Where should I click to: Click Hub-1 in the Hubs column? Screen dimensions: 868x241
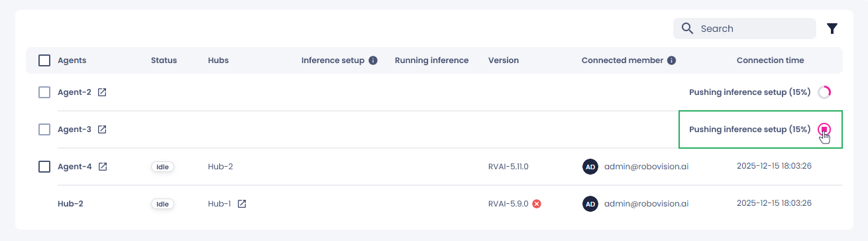[x=219, y=204]
